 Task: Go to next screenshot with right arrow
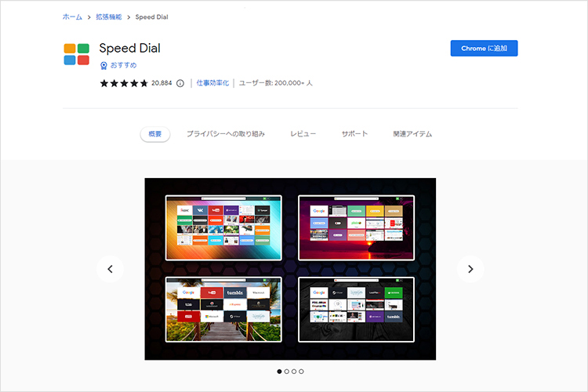click(470, 269)
